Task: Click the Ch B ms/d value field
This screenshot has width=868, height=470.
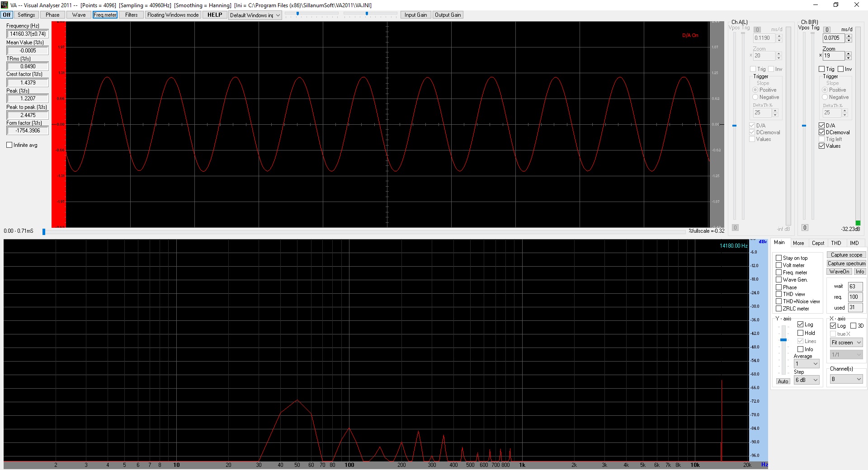Action: [x=834, y=38]
